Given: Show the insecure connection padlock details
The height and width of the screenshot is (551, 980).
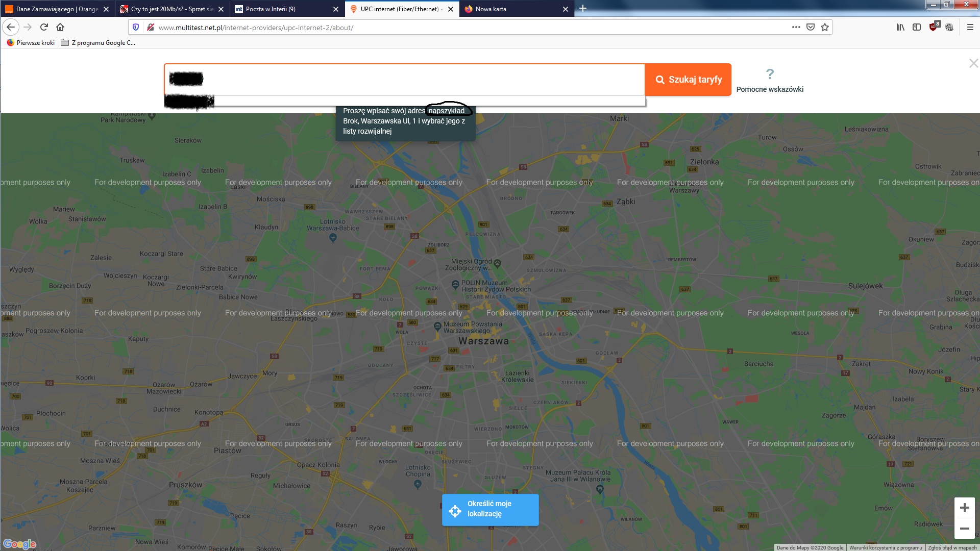Looking at the screenshot, I should point(150,27).
